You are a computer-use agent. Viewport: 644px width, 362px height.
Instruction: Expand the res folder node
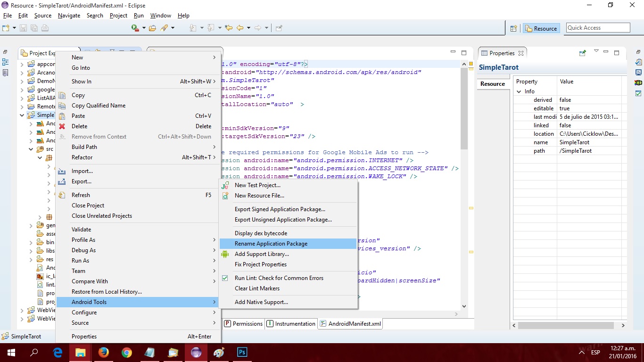tap(31, 259)
